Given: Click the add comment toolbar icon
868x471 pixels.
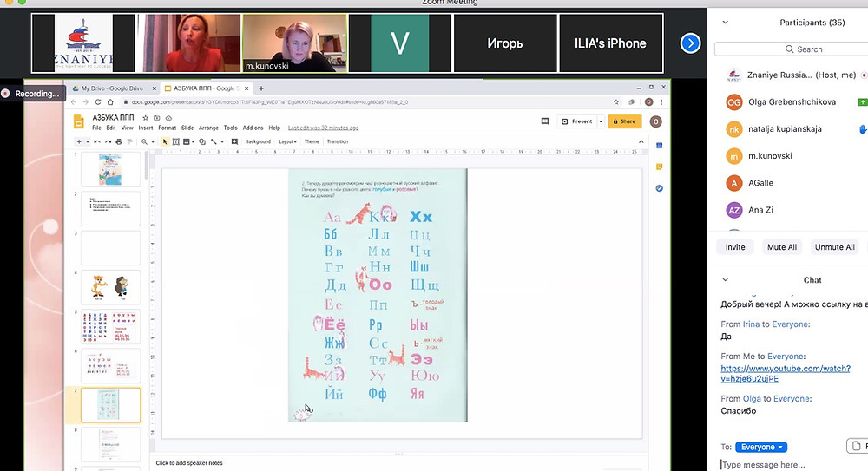Looking at the screenshot, I should coord(234,141).
